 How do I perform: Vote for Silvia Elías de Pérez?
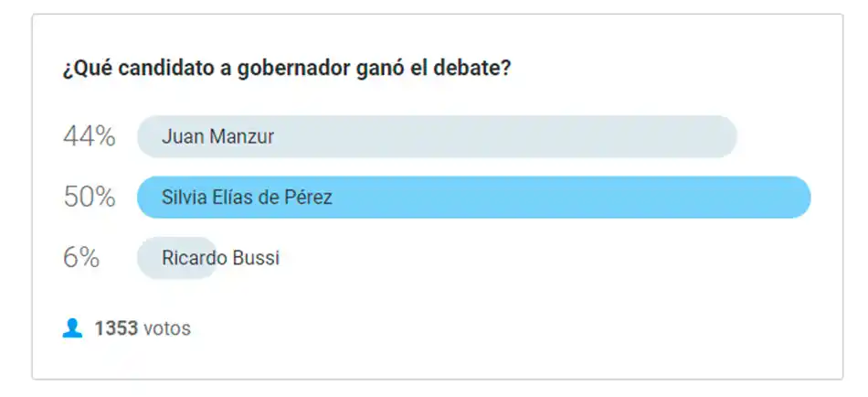[x=473, y=198]
